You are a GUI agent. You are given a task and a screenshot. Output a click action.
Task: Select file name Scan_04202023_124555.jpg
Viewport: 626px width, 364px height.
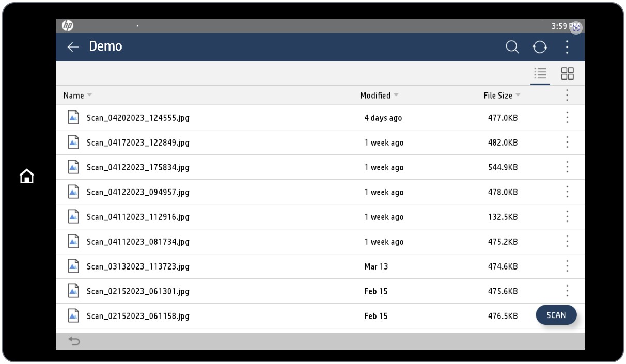point(138,118)
